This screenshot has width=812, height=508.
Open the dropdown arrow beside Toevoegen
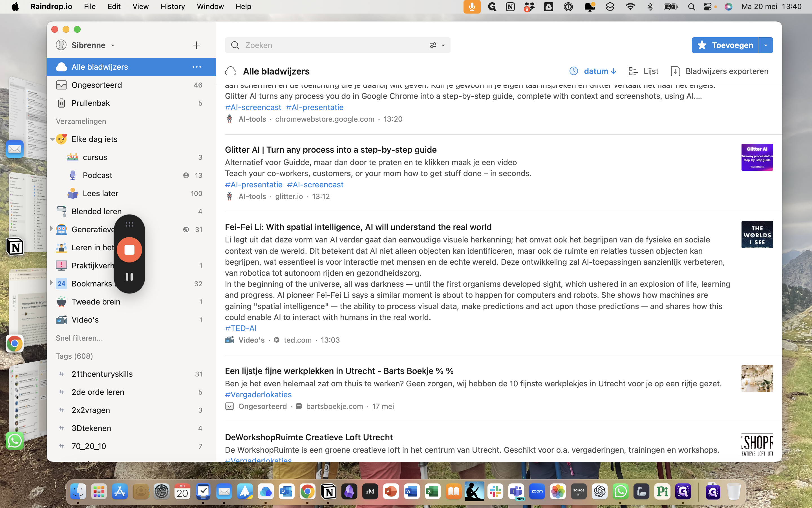(x=766, y=45)
